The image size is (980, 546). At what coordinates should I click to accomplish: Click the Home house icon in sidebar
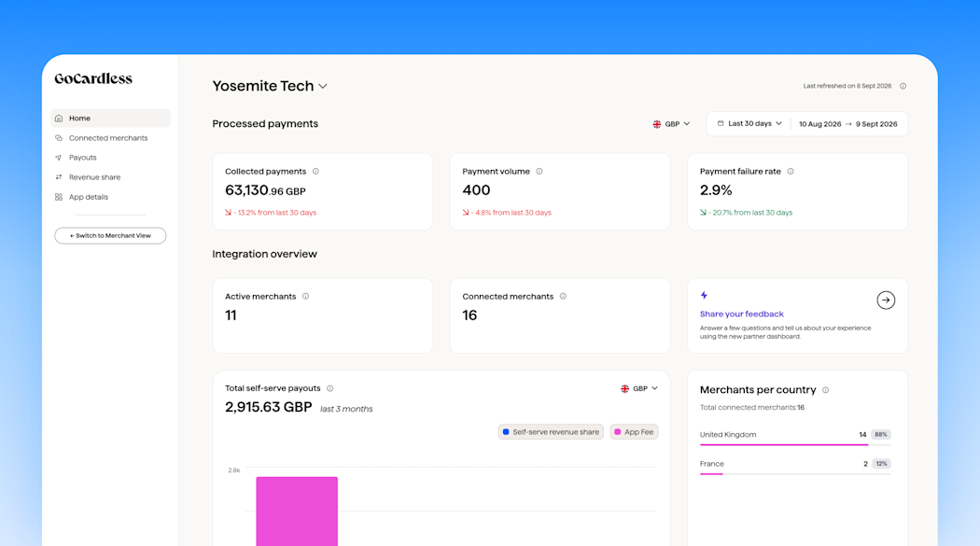pos(59,119)
